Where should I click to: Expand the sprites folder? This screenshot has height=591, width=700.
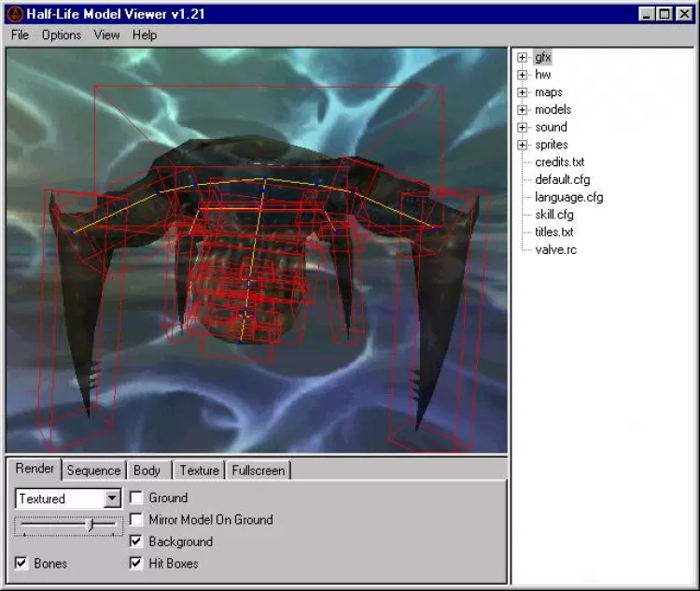[523, 145]
